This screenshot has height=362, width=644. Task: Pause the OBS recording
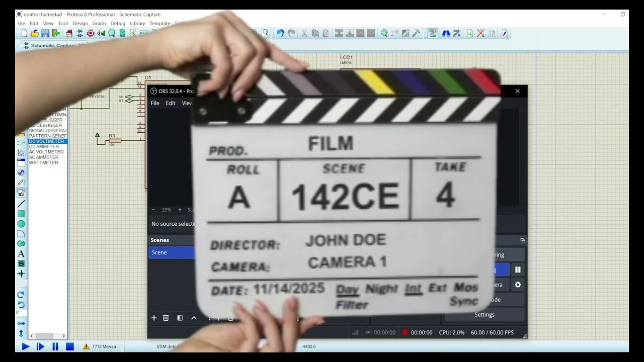click(518, 270)
